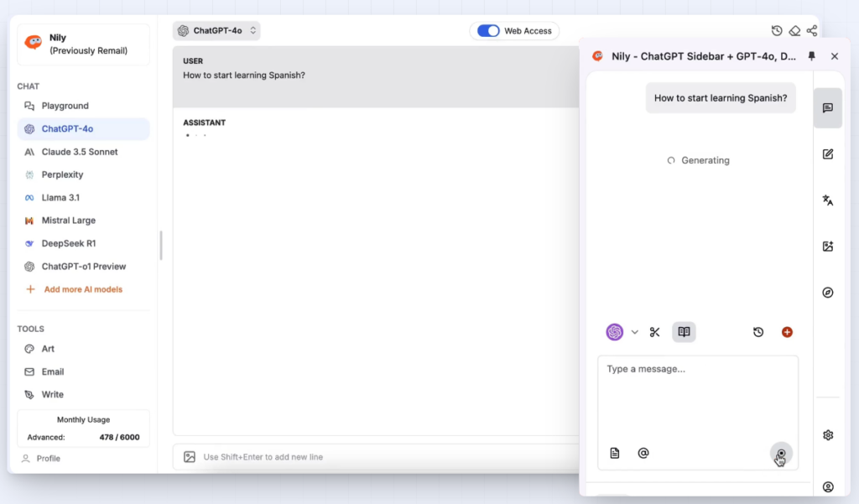Click the Nily logo in left sidebar header
This screenshot has height=504, width=859.
click(34, 42)
